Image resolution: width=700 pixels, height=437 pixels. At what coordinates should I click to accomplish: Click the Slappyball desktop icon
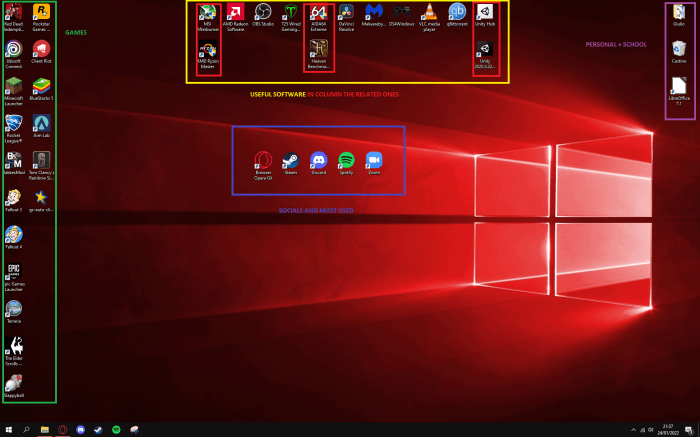click(x=13, y=386)
